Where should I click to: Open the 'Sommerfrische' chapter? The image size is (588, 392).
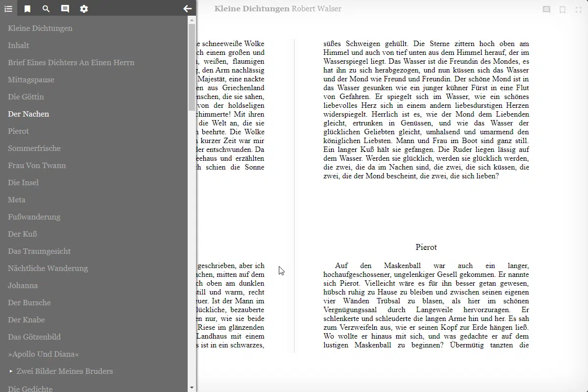[34, 148]
